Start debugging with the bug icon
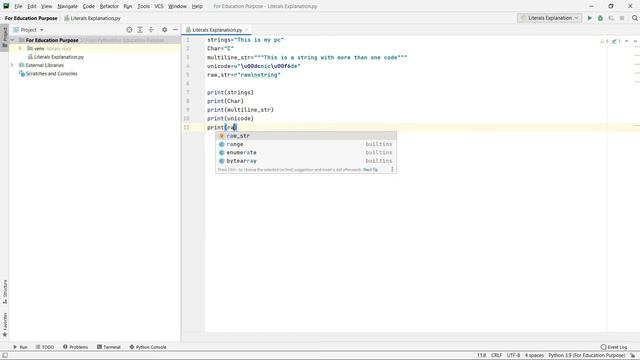Screen dimensions: 640x360 click(x=600, y=18)
